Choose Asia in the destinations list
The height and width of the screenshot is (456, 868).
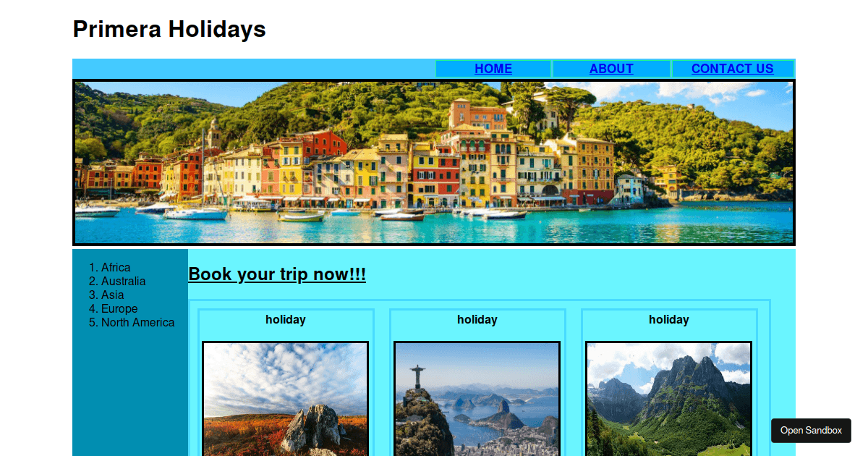pyautogui.click(x=112, y=295)
